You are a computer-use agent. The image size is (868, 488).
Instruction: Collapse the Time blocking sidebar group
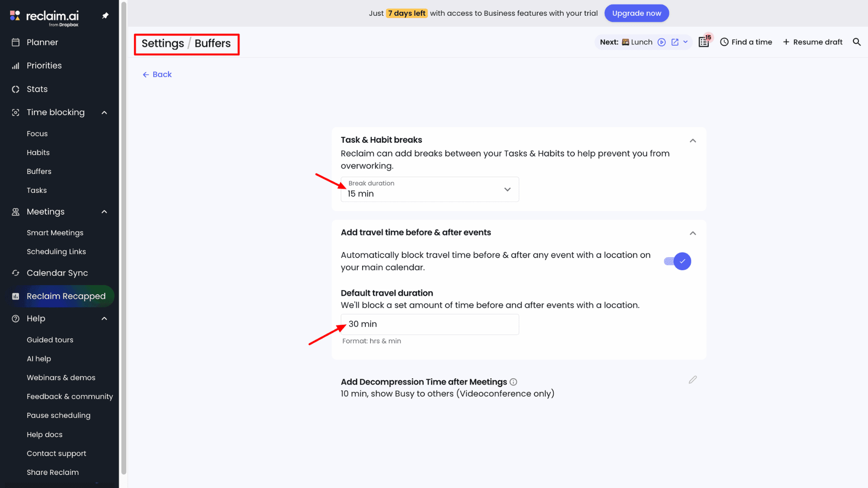(x=104, y=113)
